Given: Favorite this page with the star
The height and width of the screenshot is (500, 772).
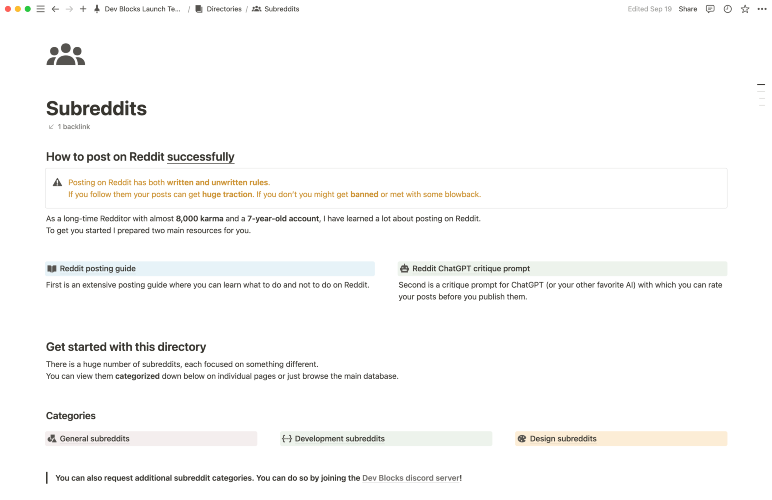Looking at the screenshot, I should (x=745, y=9).
